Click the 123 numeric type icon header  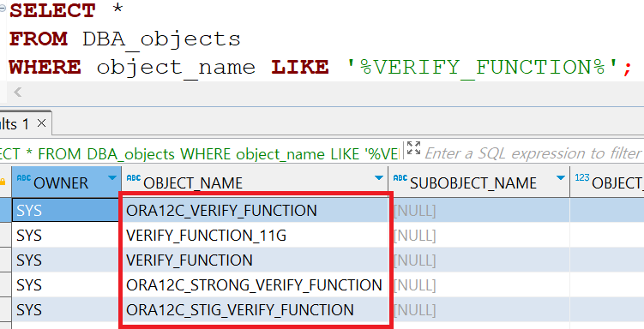[582, 177]
